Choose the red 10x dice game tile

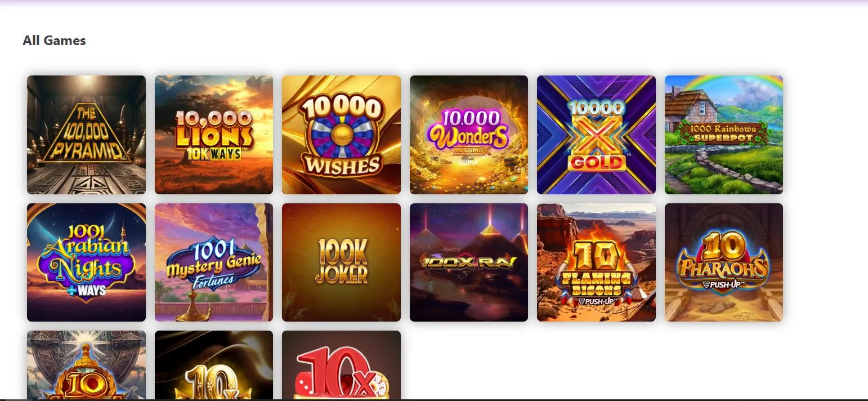pos(341,365)
